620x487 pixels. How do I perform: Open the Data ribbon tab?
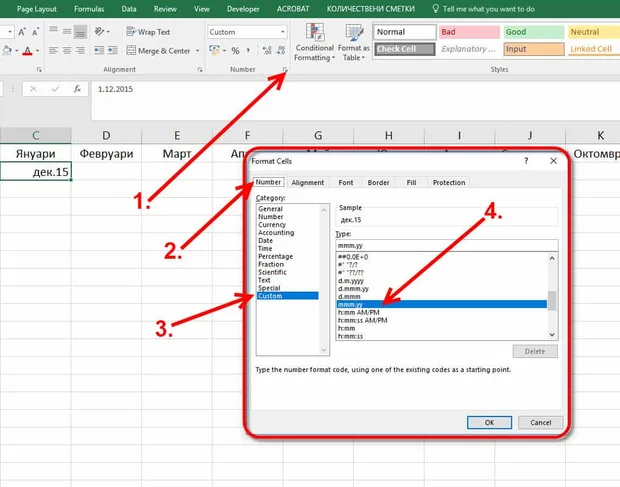[129, 9]
